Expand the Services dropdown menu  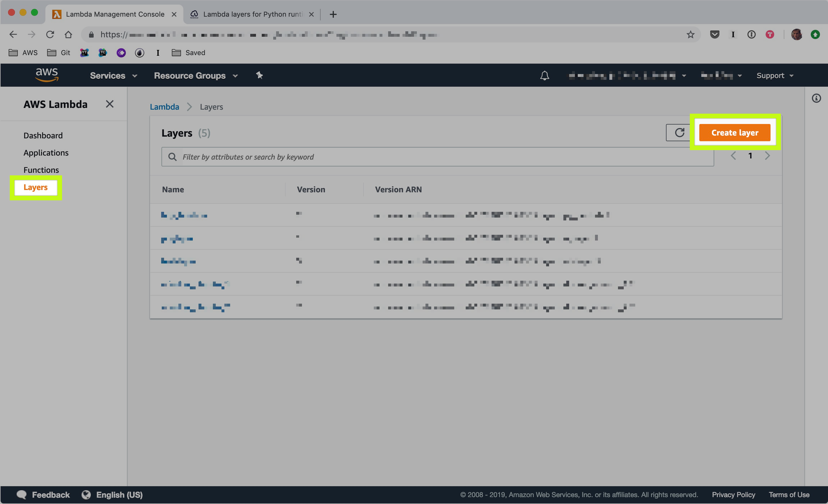point(113,75)
